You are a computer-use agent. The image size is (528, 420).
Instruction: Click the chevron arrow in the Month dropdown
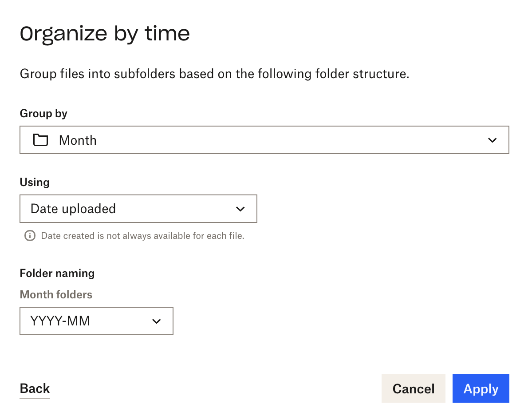pyautogui.click(x=492, y=140)
